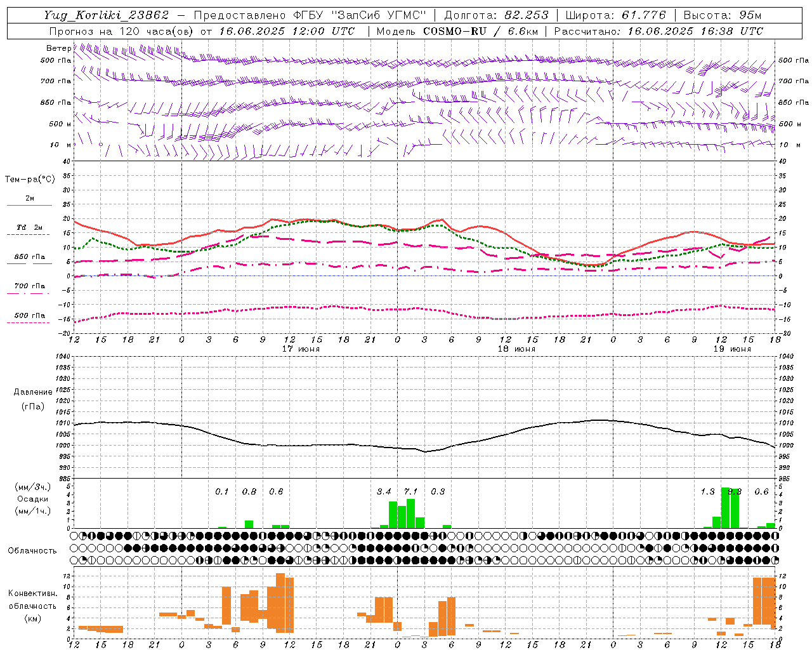This screenshot has height=650, width=812.
Task: Click the latitude value Широта: 61.776
Action: pos(615,15)
